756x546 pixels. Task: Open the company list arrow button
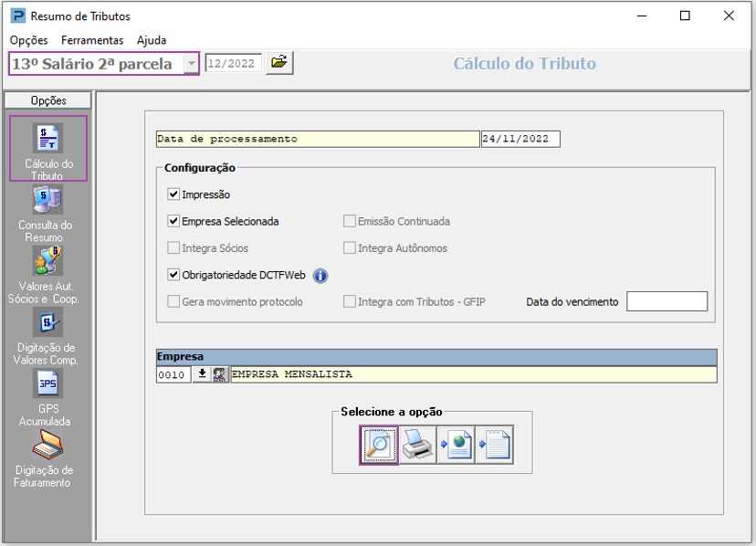pyautogui.click(x=203, y=374)
